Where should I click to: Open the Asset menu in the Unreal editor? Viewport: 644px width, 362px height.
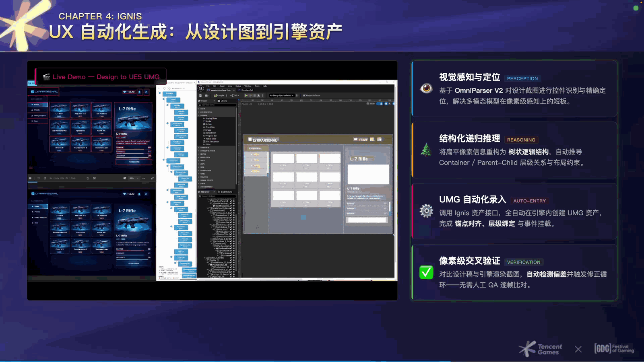(222, 86)
